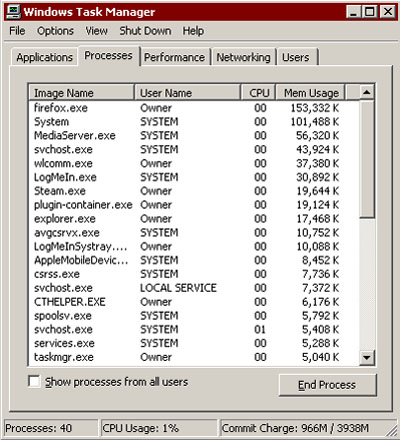Select the taskmgr.exe process row
The height and width of the screenshot is (440, 400).
[194, 357]
